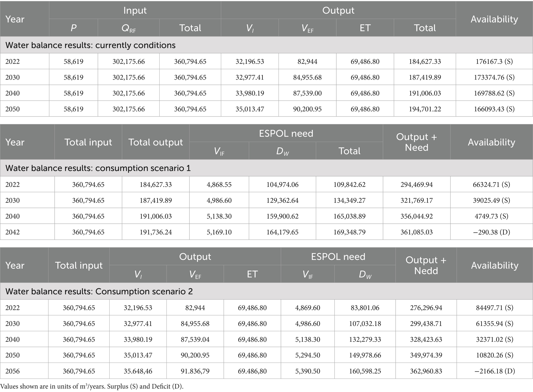The width and height of the screenshot is (533, 392).
Task: Select the availability cell 176167.3 (S)
Action: (494, 62)
